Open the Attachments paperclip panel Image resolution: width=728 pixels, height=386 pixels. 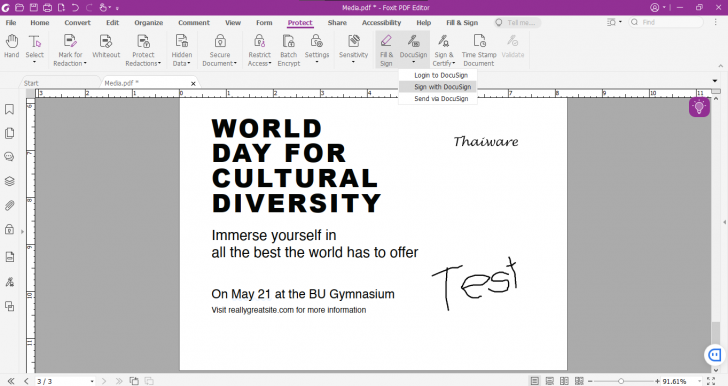(9, 205)
